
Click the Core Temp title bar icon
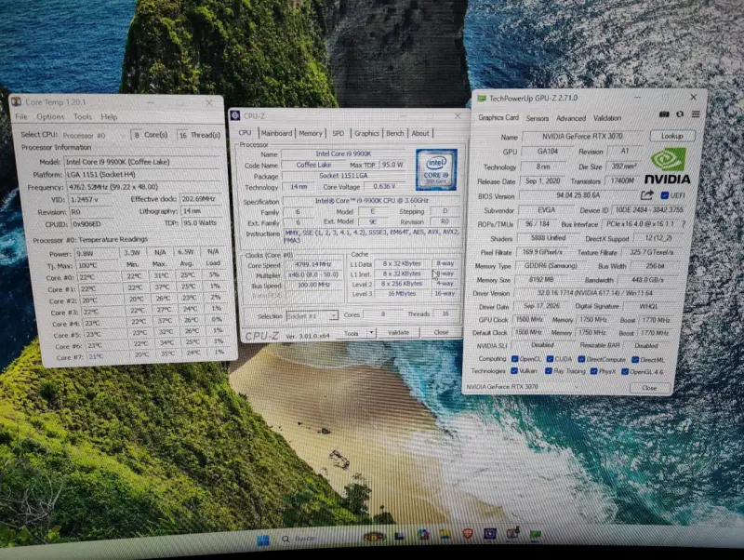16,101
